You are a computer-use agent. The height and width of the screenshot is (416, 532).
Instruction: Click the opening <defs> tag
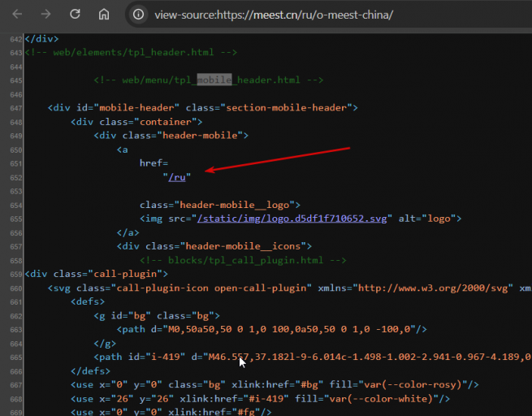click(x=88, y=301)
